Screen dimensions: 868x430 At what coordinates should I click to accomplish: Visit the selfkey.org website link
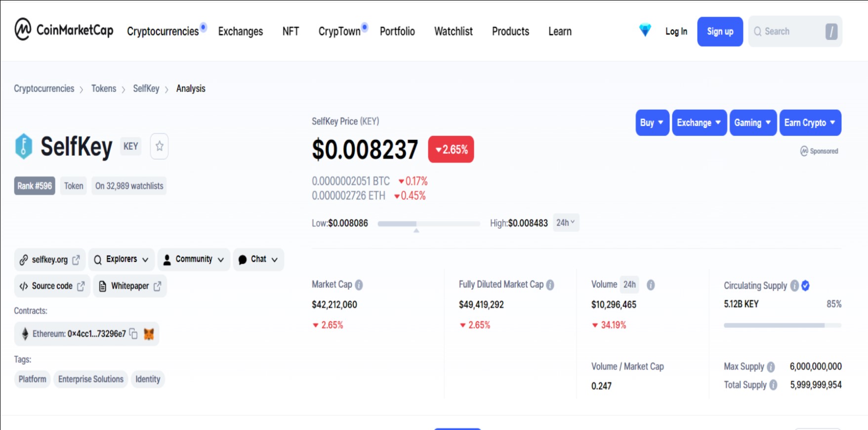[50, 259]
